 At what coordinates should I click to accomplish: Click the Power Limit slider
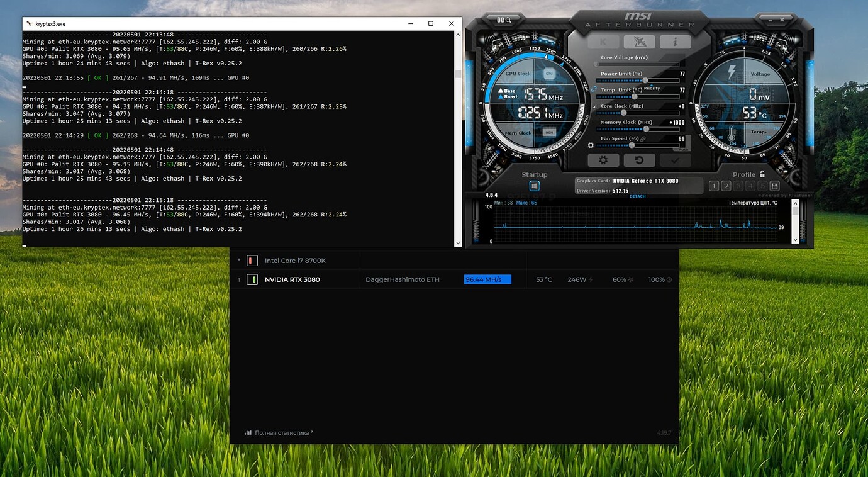coord(638,81)
